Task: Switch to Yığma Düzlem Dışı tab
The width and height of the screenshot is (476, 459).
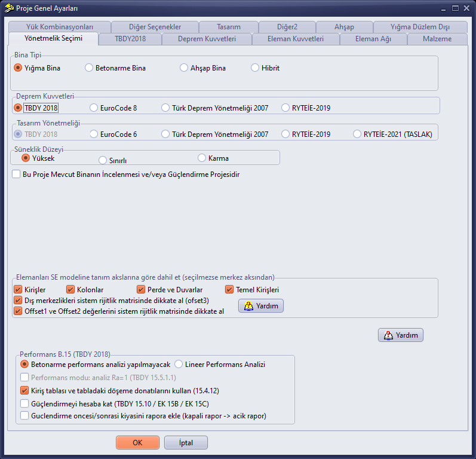Action: click(x=420, y=27)
